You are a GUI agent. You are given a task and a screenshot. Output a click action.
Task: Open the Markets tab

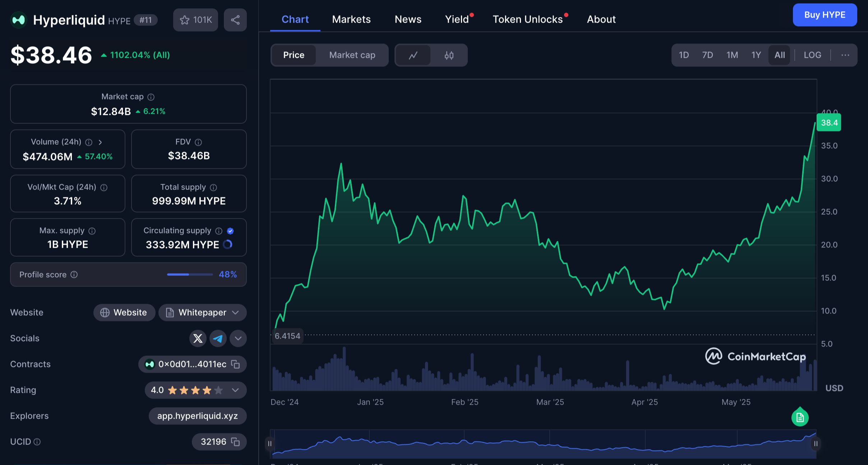tap(351, 19)
